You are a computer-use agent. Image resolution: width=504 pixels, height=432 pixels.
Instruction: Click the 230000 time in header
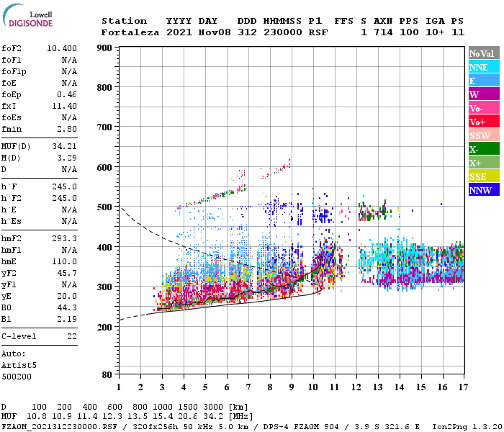(283, 32)
